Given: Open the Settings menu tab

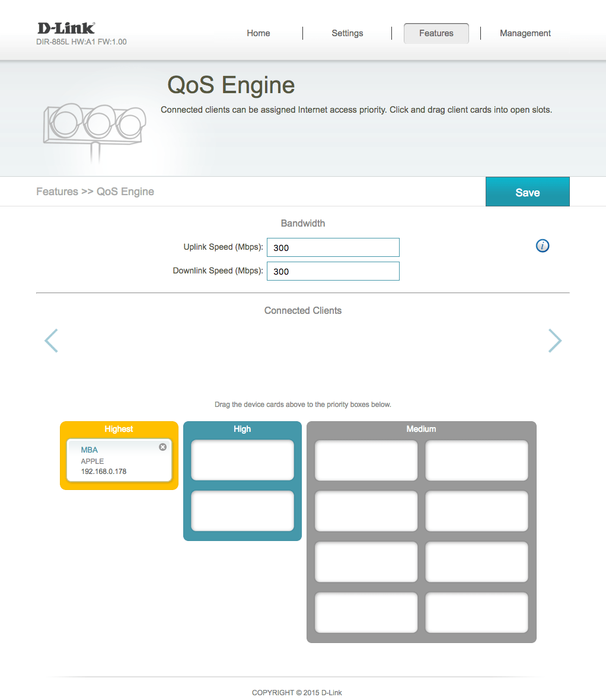Looking at the screenshot, I should [x=347, y=33].
